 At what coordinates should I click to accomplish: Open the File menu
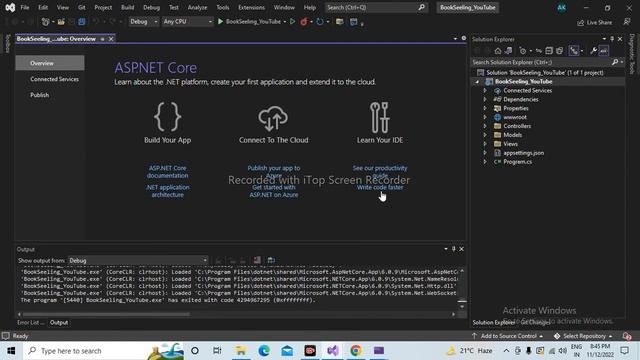25,7
